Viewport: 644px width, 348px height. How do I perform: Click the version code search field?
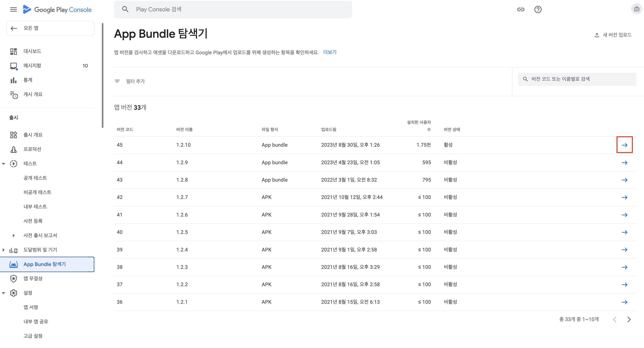[x=577, y=79]
